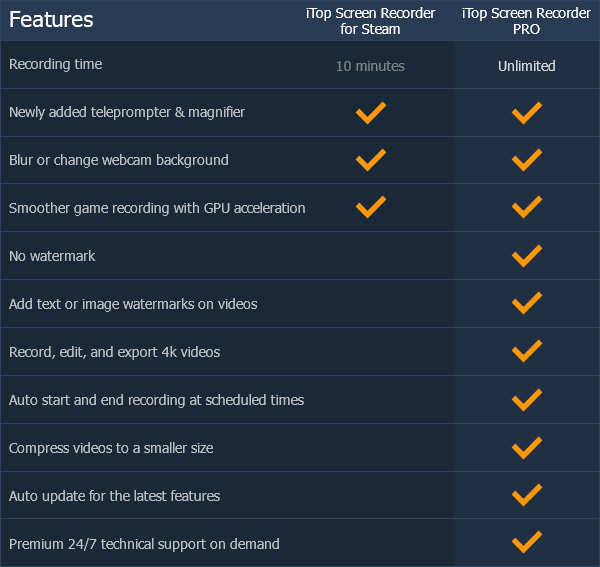This screenshot has width=600, height=567.
Task: Select the iTop Screen Recorder PRO header
Action: [x=527, y=21]
